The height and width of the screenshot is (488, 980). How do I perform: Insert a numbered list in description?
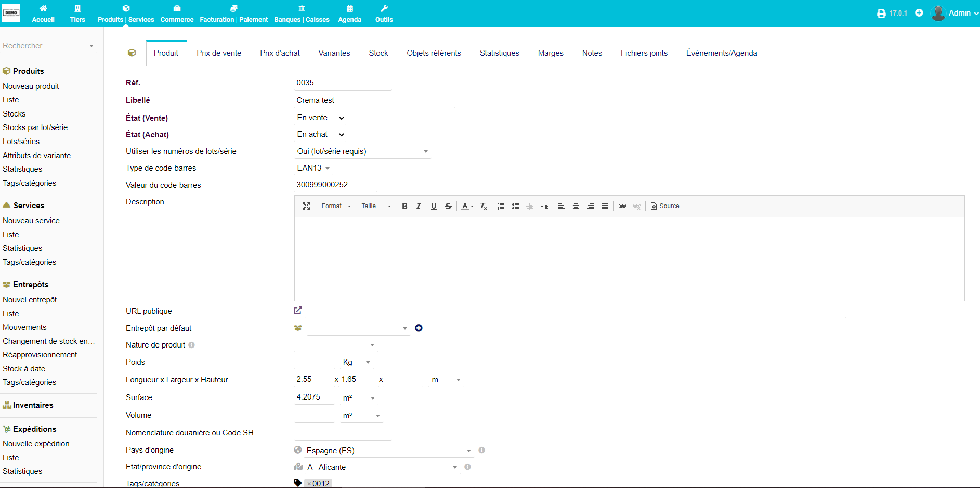501,206
